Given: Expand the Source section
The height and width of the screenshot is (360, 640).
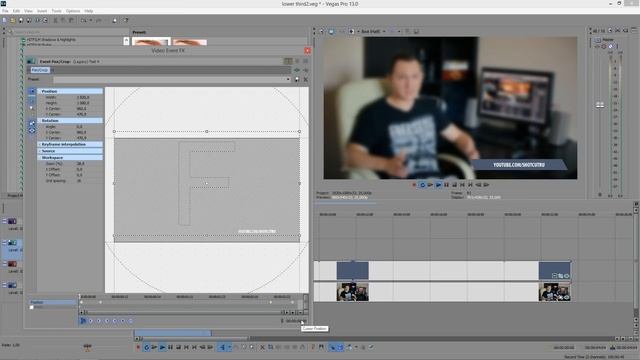Looking at the screenshot, I should click(70, 151).
